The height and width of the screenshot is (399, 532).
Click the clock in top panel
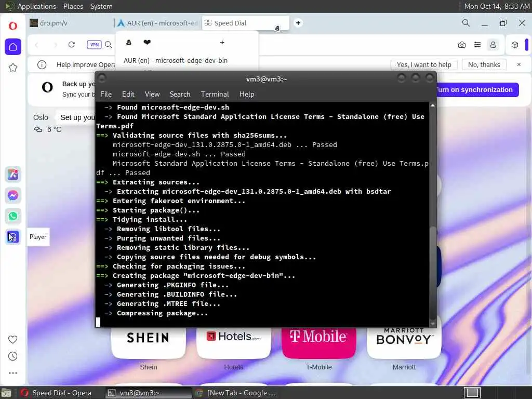coord(497,6)
